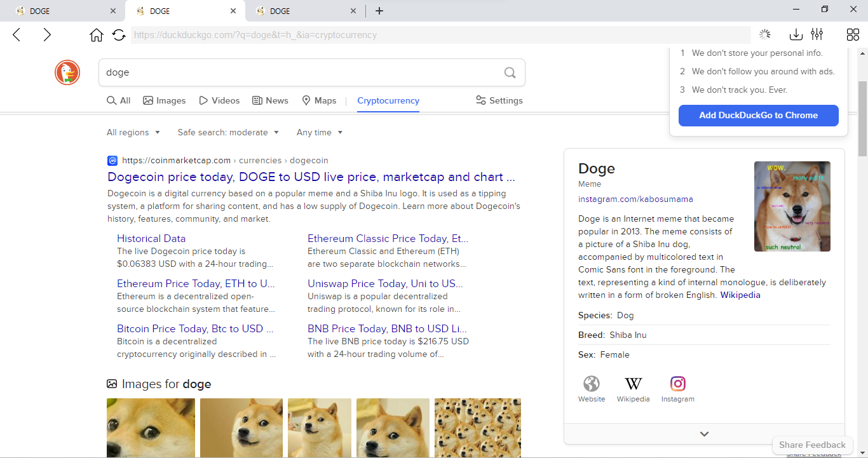
Task: Expand the Doge info panel chevron
Action: coord(704,434)
